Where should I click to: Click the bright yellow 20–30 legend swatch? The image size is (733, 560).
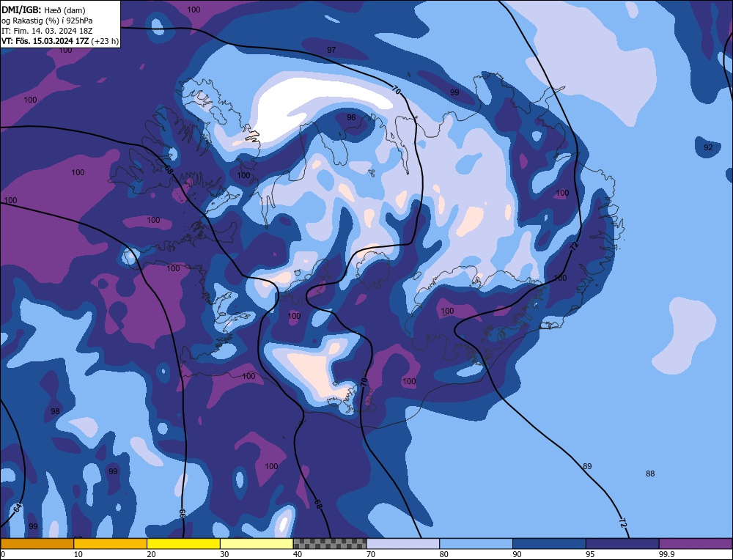[183, 544]
